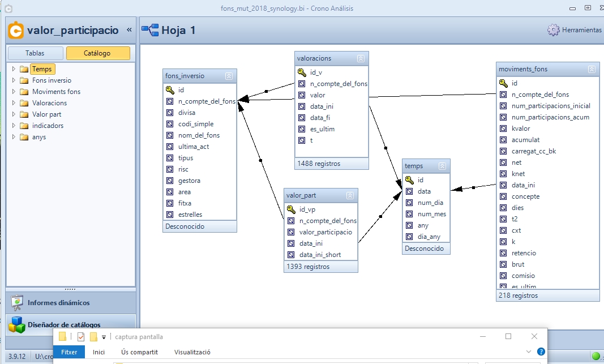This screenshot has height=364, width=604.
Task: Select the valor_participacio field in valor_part
Action: tap(325, 232)
